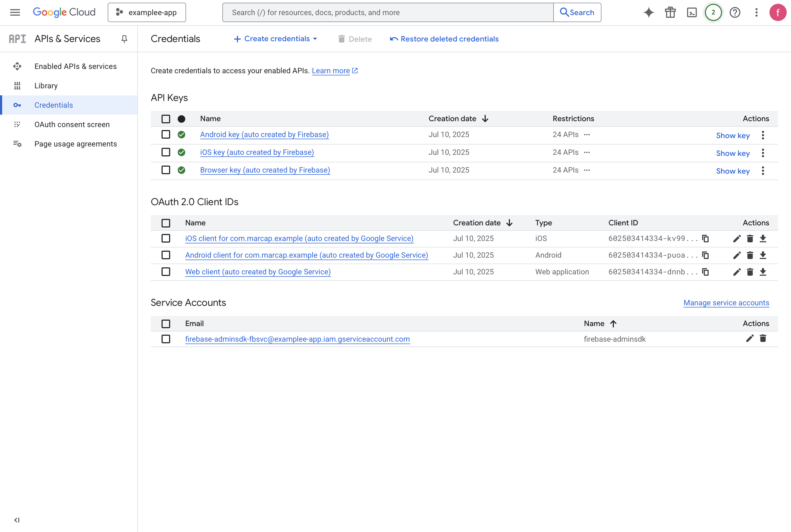This screenshot has width=791, height=532.
Task: Collapse the left navigation sidebar
Action: point(17,520)
